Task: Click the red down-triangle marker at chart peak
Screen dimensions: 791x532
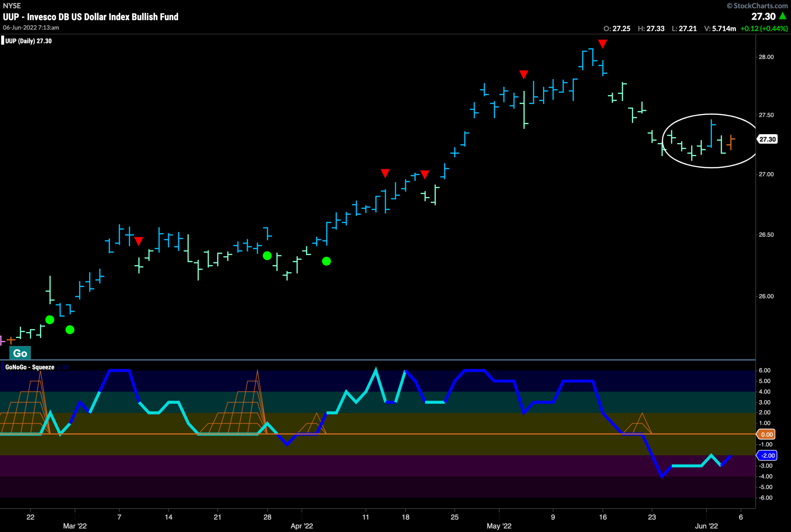Action: click(x=602, y=44)
